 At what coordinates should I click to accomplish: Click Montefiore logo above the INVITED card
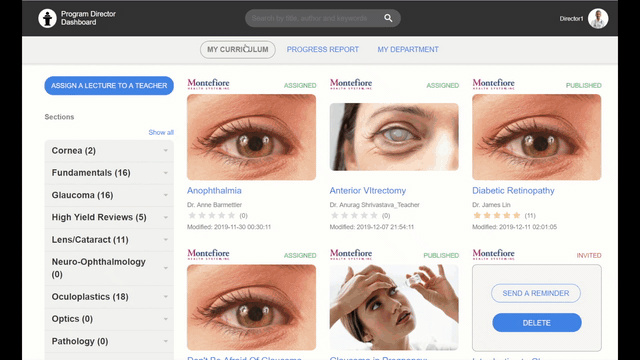(x=493, y=254)
